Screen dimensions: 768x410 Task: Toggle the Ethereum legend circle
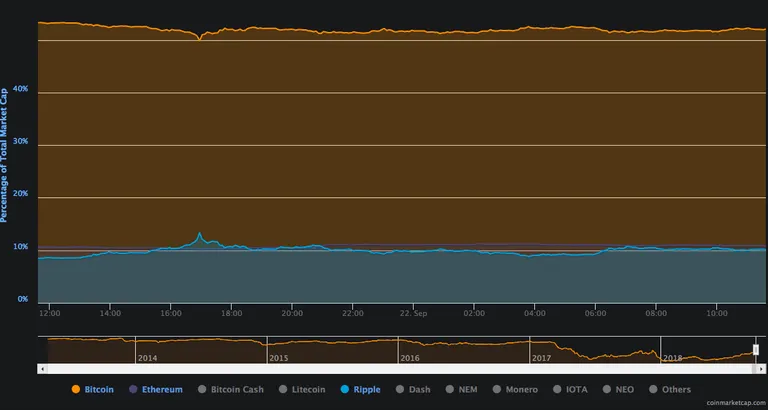[x=133, y=389]
